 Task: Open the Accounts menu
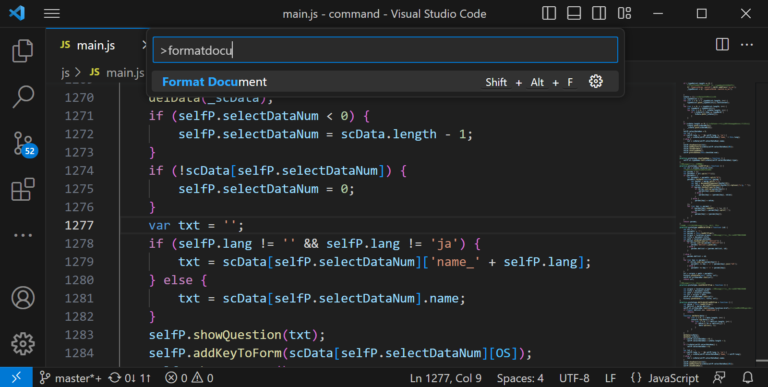(x=23, y=298)
